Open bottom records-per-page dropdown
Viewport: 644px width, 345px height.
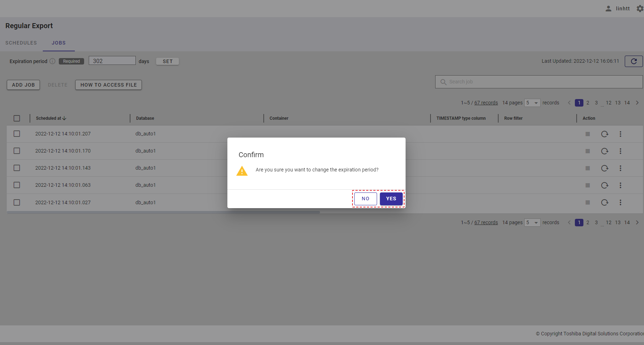click(x=532, y=223)
